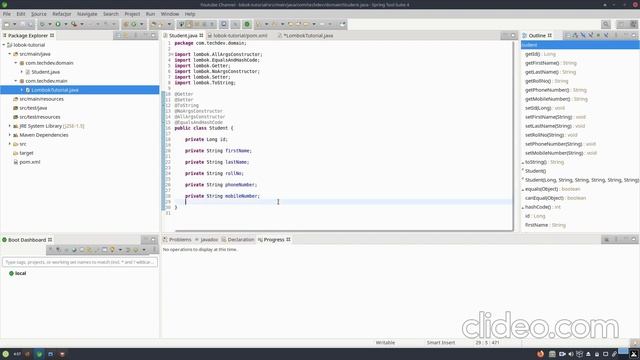Toggle Block Selection Mode in toolbar
The width and height of the screenshot is (640, 360).
204,24
